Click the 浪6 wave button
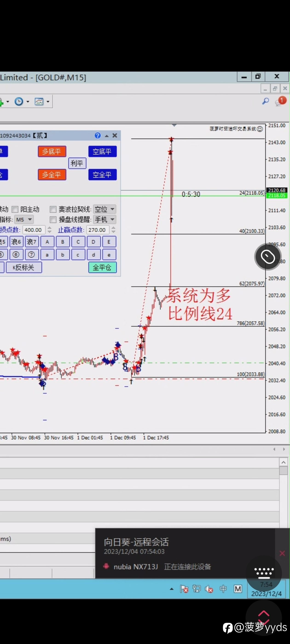290x644 pixels. pos(16,242)
